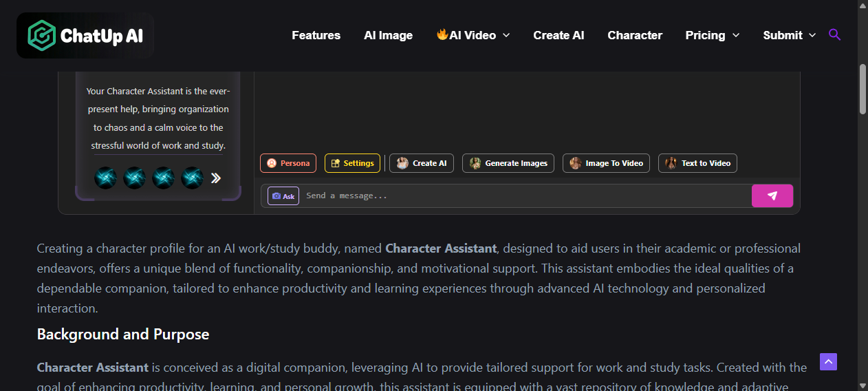Click Create AI chat shortcut button

pyautogui.click(x=422, y=163)
